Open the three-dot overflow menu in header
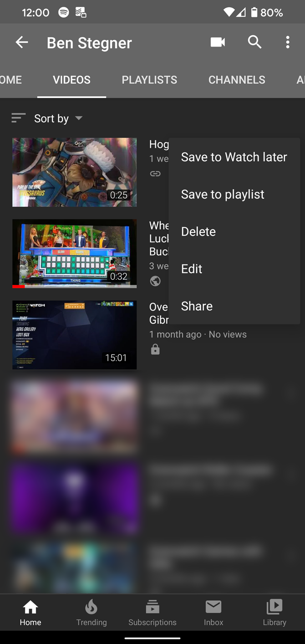Image resolution: width=305 pixels, height=644 pixels. (288, 42)
